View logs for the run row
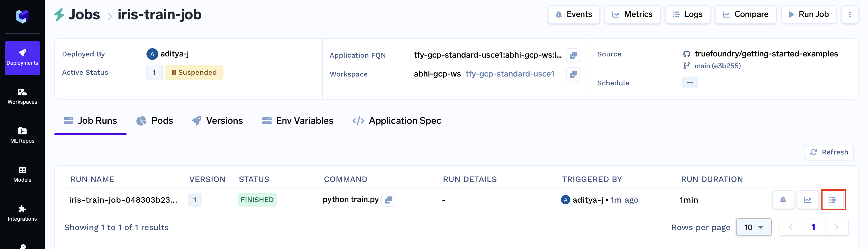 (833, 200)
